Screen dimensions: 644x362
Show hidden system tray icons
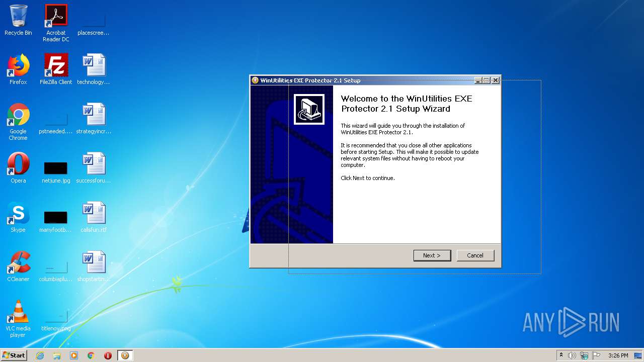coord(561,355)
